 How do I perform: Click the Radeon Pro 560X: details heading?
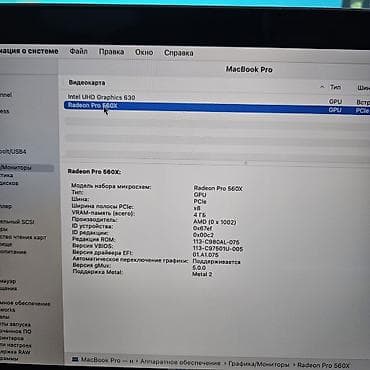[94, 172]
